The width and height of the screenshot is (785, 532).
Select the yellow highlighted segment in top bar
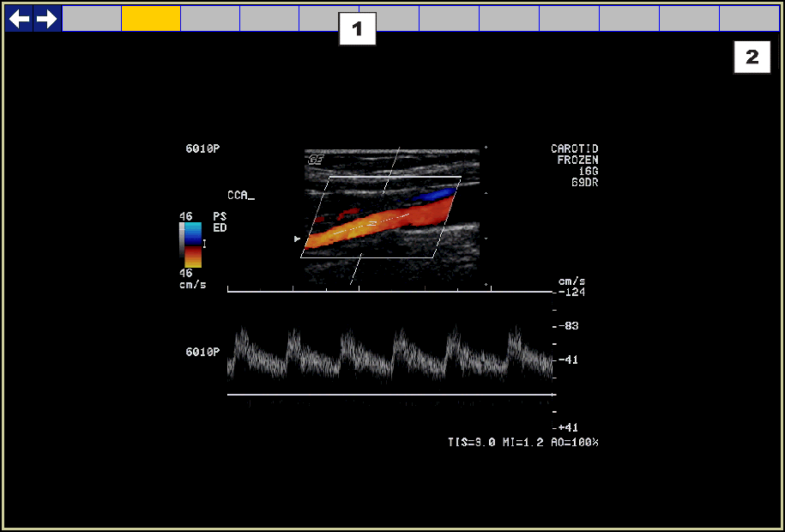[x=151, y=19]
